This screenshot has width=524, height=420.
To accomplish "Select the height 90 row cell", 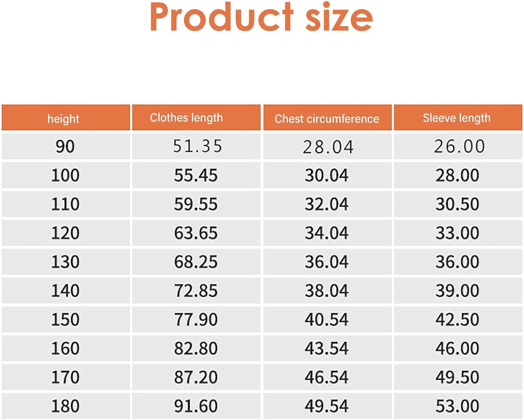I will [x=65, y=146].
